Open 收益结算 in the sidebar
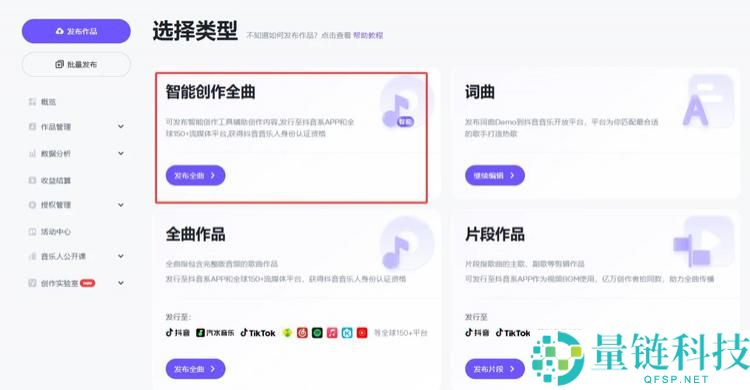Screen dimensions: 750x390 tap(55, 180)
